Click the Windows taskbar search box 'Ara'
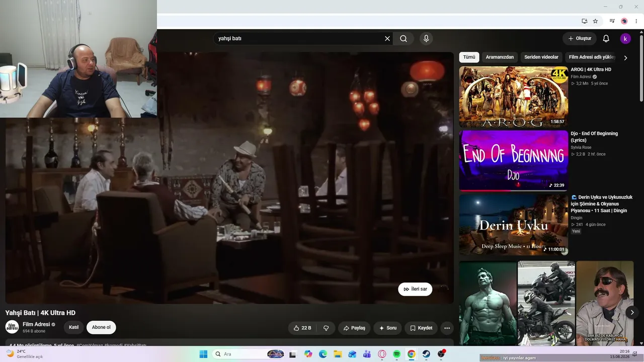644x362 pixels. pyautogui.click(x=249, y=354)
